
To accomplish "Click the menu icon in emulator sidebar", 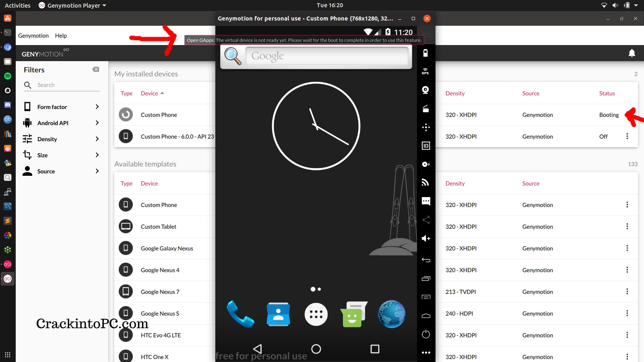I will pyautogui.click(x=426, y=297).
